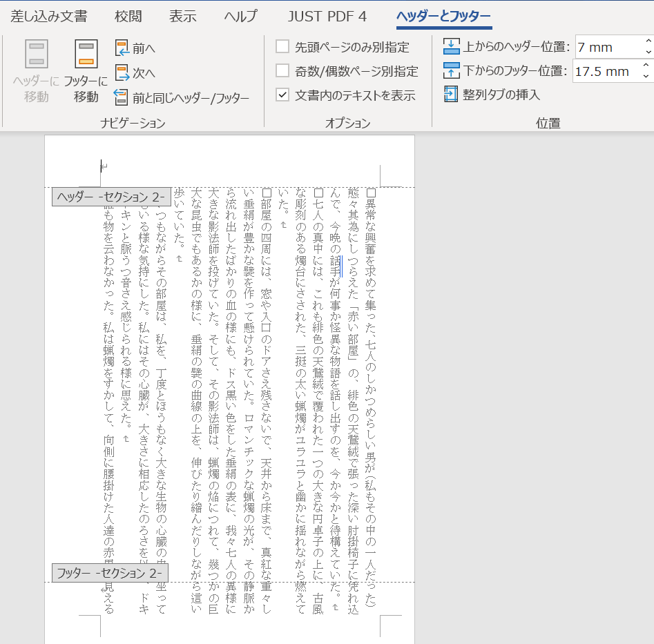654x644 pixels.
Task: Click the ヘッダー セクション 2 label tag
Action: coord(112,197)
